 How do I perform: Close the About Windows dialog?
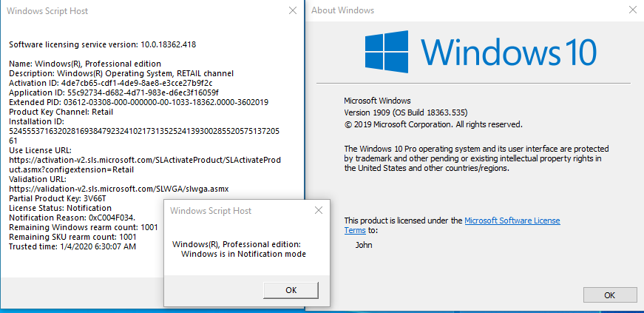click(x=632, y=10)
